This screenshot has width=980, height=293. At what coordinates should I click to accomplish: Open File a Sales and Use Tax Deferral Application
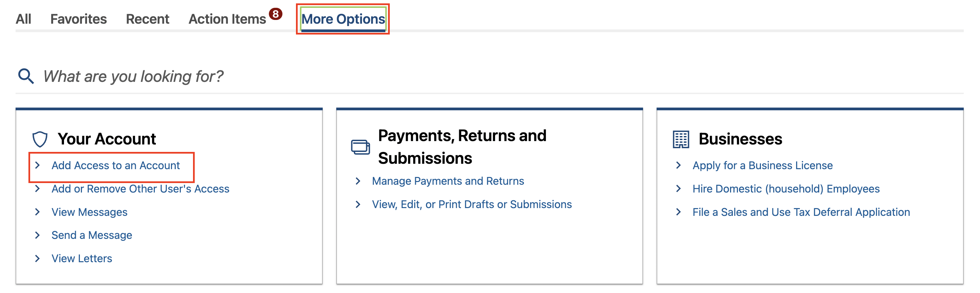tap(801, 212)
